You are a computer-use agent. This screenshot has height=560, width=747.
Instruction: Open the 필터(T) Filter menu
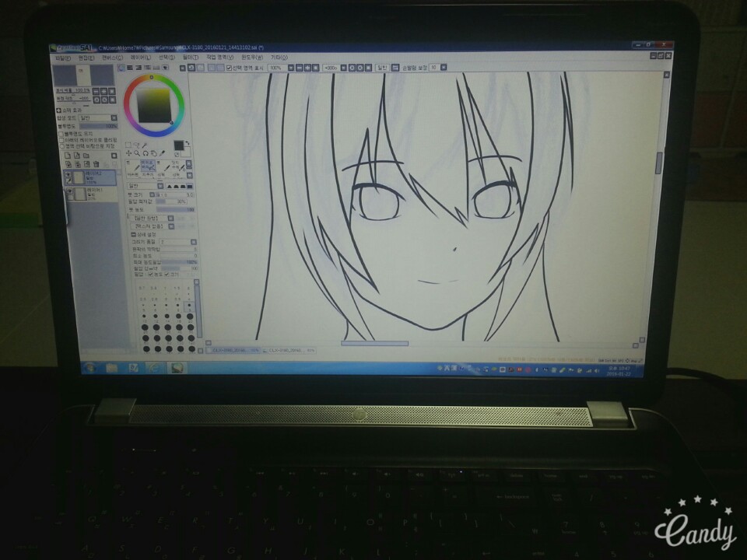[191, 58]
